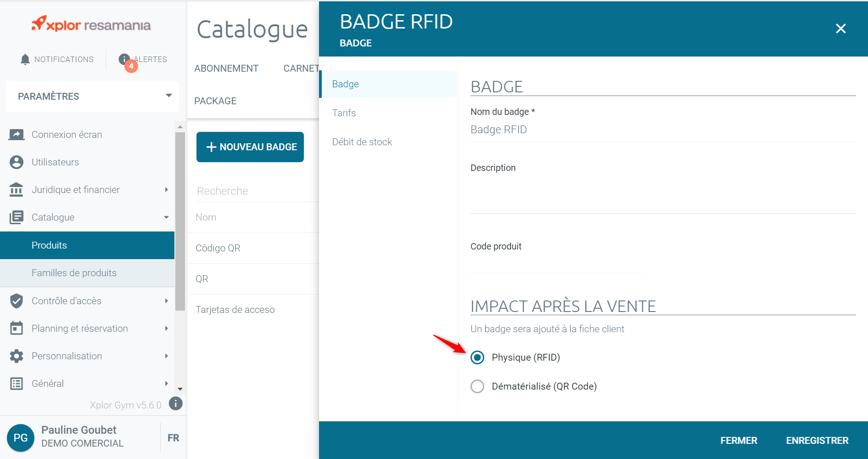
Task: Save with the ENREGISTRER button
Action: 817,441
